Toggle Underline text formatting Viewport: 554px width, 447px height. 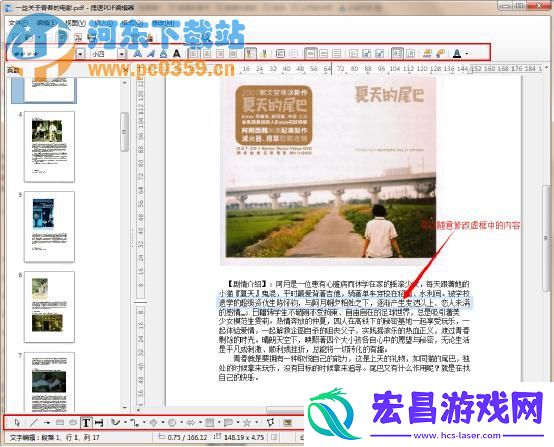(x=163, y=54)
